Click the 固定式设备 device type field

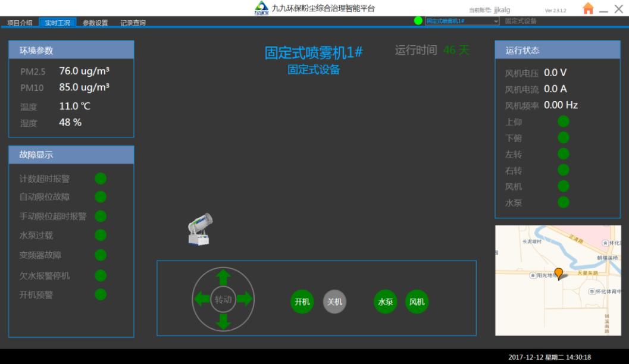(x=521, y=21)
